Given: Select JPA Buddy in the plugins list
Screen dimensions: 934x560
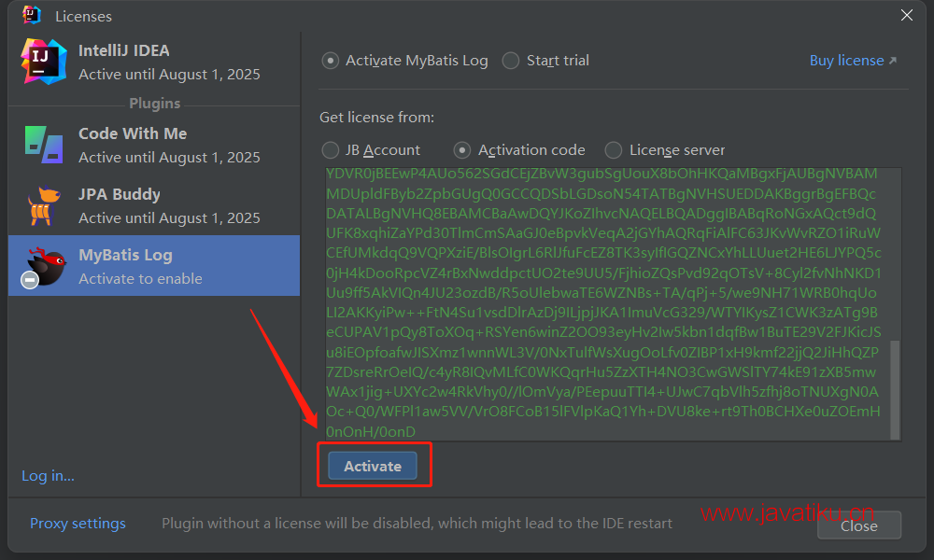Looking at the screenshot, I should (168, 205).
